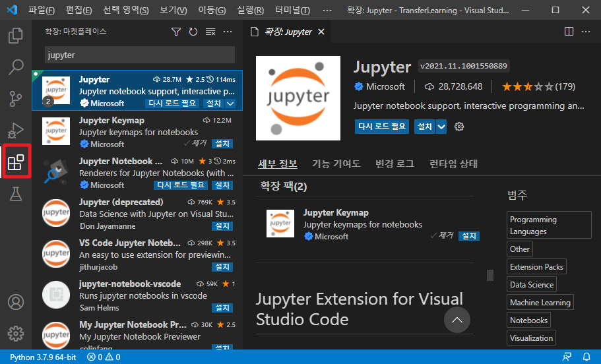Viewport: 601px width, 364px height.
Task: Open Jupyter Keymap pack item title
Action: [336, 212]
